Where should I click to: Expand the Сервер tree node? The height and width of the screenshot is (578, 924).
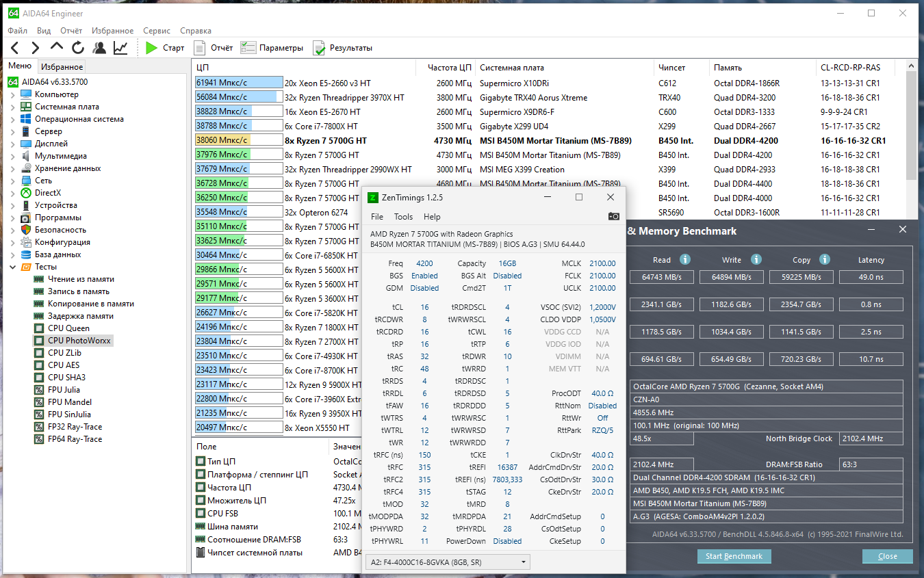click(x=13, y=131)
